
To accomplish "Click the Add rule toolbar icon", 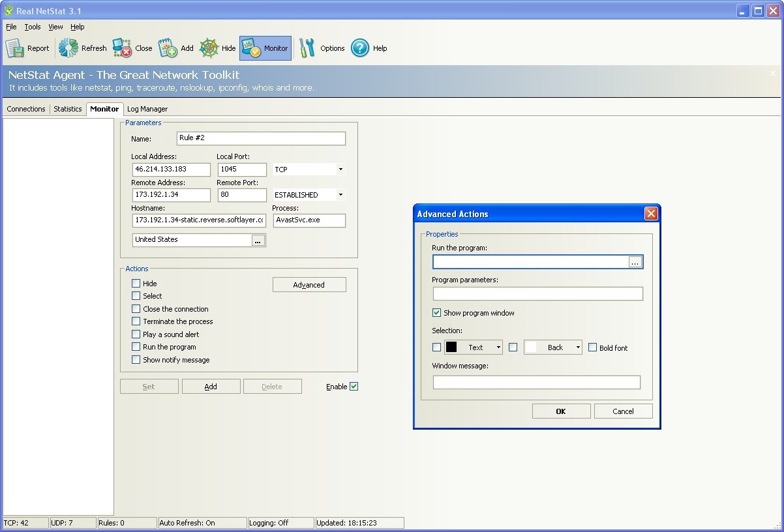I will click(176, 48).
